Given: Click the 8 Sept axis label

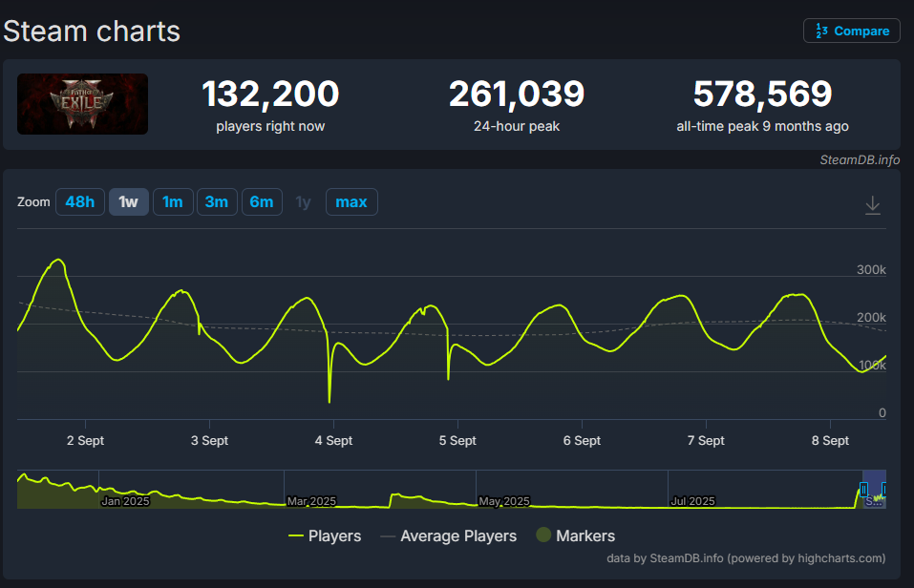Looking at the screenshot, I should click(x=830, y=441).
